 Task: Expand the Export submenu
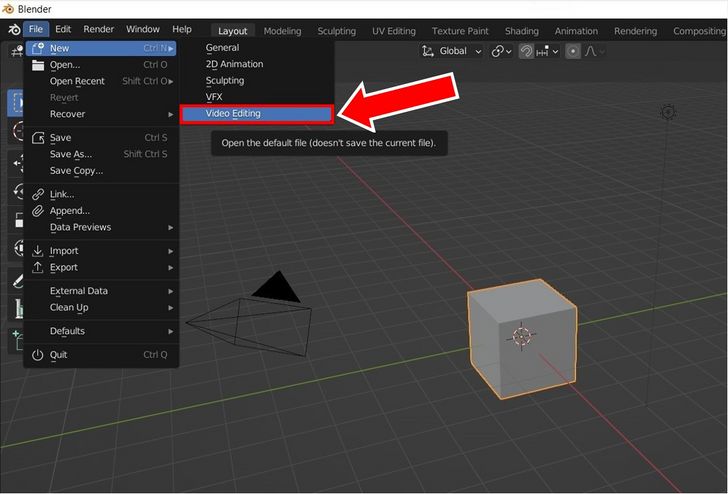click(x=101, y=267)
